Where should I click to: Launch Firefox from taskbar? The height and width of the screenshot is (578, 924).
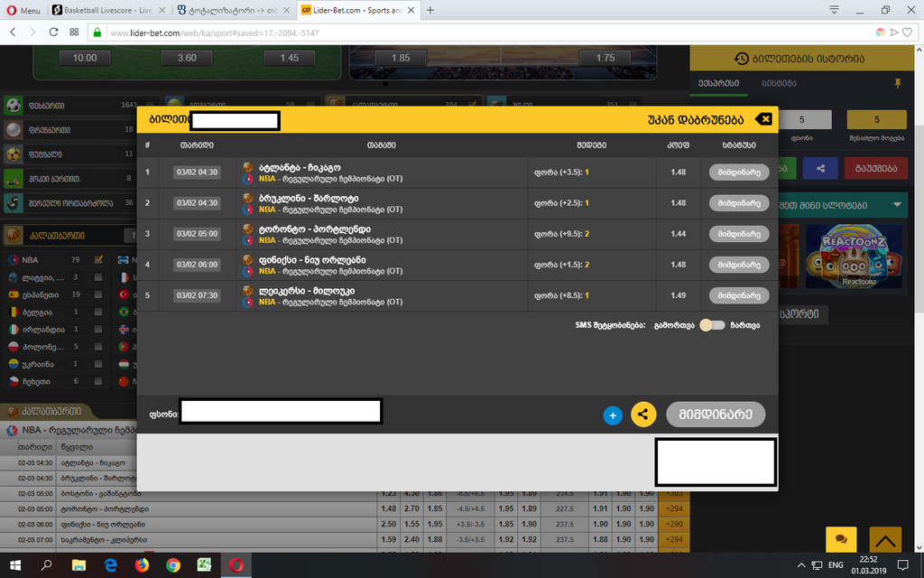pos(142,565)
